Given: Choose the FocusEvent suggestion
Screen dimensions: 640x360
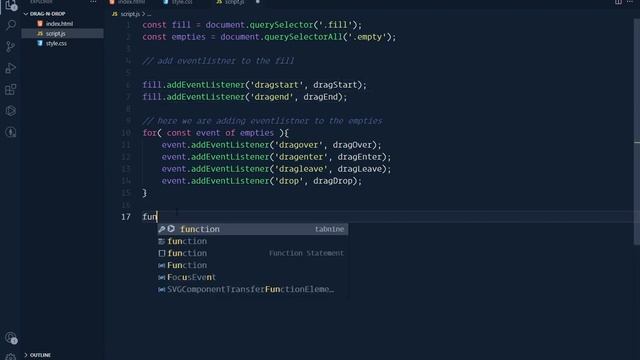Looking at the screenshot, I should point(253,277).
